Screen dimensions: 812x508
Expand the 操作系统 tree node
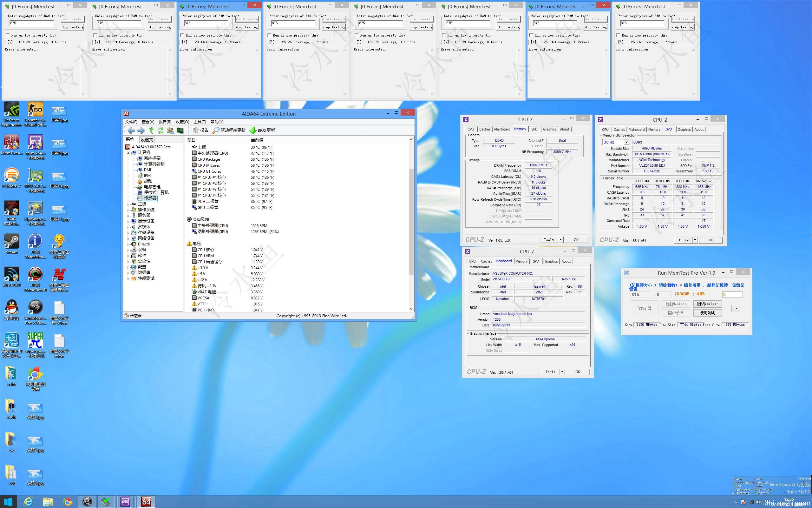(x=128, y=210)
